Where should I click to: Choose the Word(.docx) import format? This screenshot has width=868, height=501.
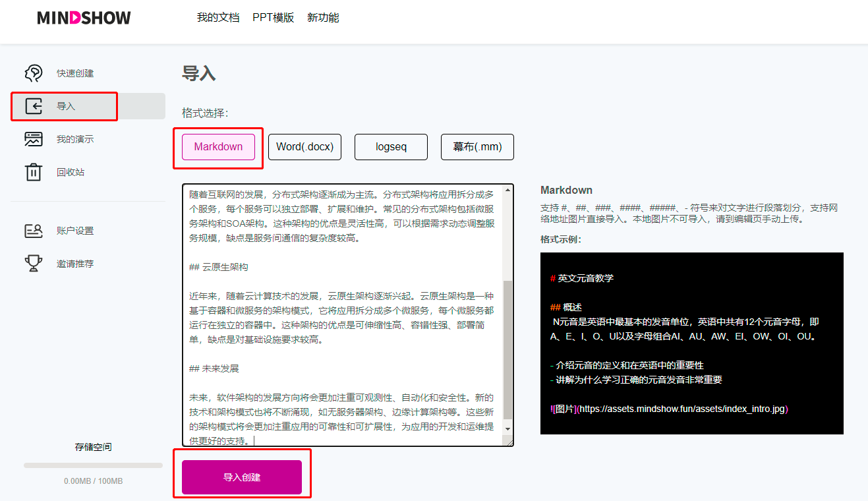pyautogui.click(x=304, y=146)
